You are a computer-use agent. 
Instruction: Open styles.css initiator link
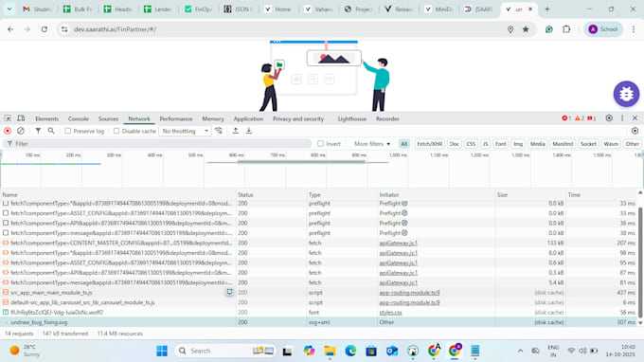[390, 313]
